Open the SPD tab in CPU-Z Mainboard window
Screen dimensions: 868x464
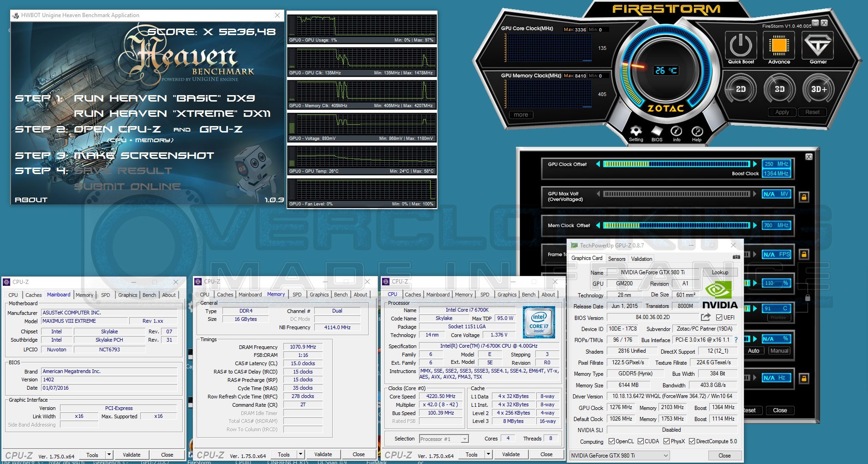106,295
